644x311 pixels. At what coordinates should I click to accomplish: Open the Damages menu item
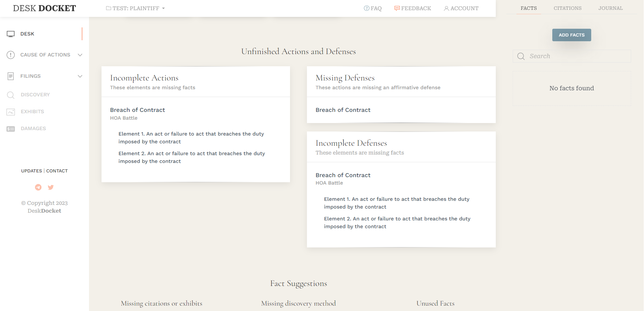(x=33, y=128)
